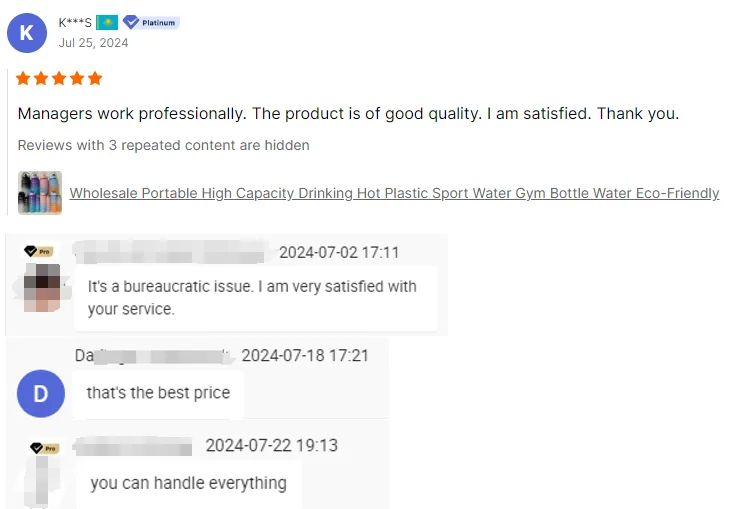742x509 pixels.
Task: Select the "that's the best price" message bubble
Action: [x=158, y=393]
